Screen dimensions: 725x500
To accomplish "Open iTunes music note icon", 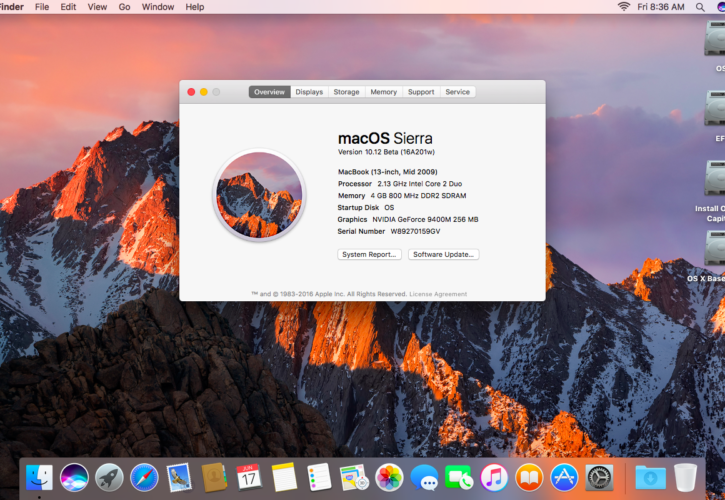I will coord(494,477).
